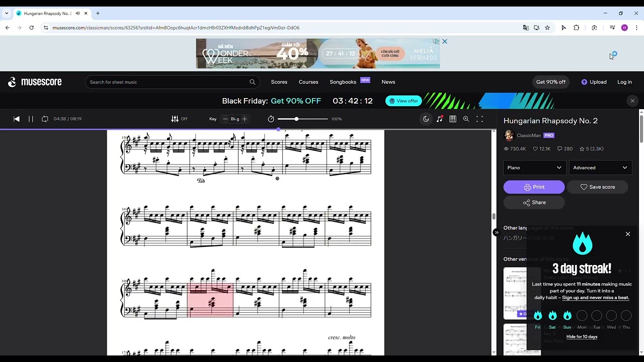Screen dimensions: 644x362
Task: Go back in browser
Action: coord(8,28)
